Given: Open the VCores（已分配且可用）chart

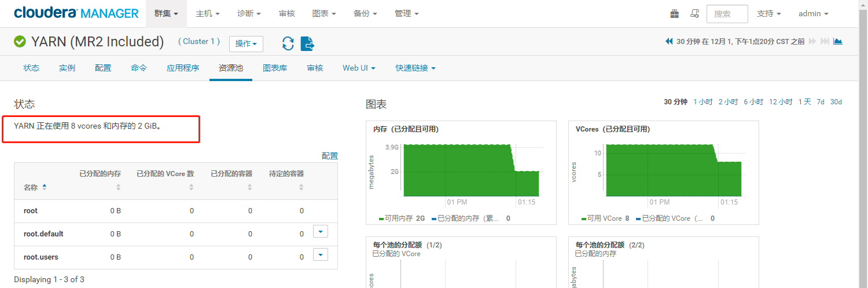Looking at the screenshot, I should [x=664, y=173].
